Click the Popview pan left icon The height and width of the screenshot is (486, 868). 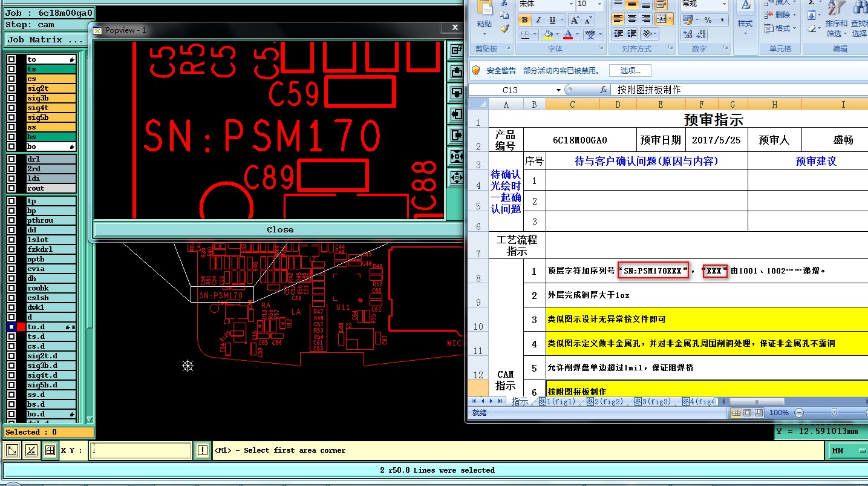[455, 113]
